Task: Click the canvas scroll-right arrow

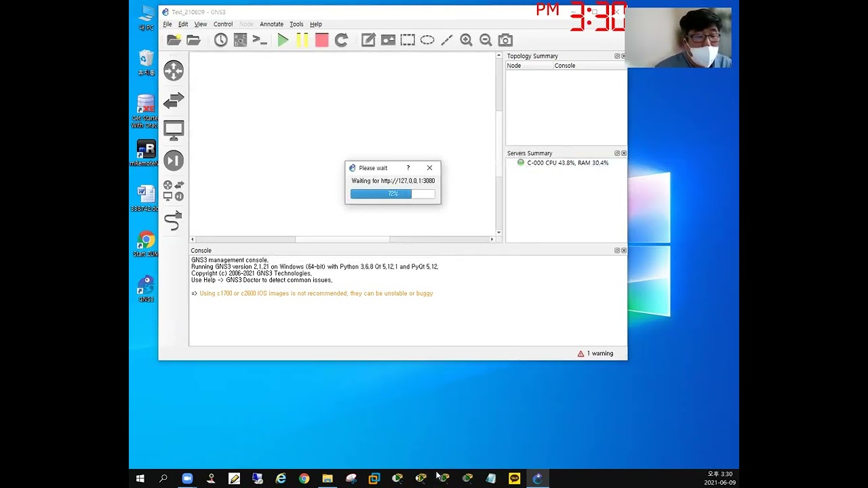Action: tap(492, 239)
